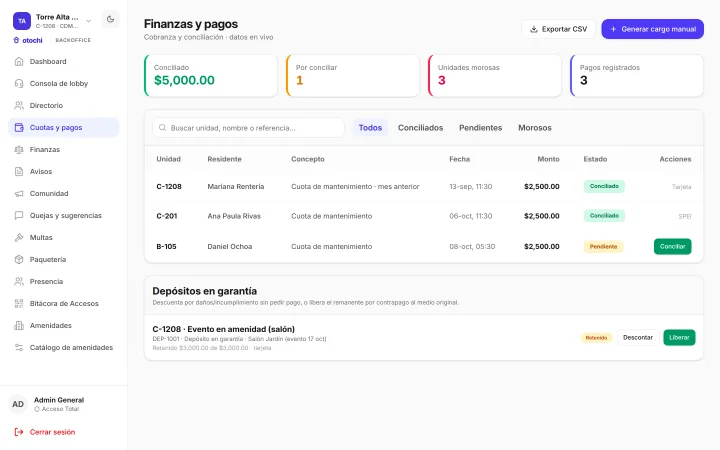Viewport: 720px width, 450px height.
Task: Click the Paquetería box icon
Action: [x=19, y=259]
